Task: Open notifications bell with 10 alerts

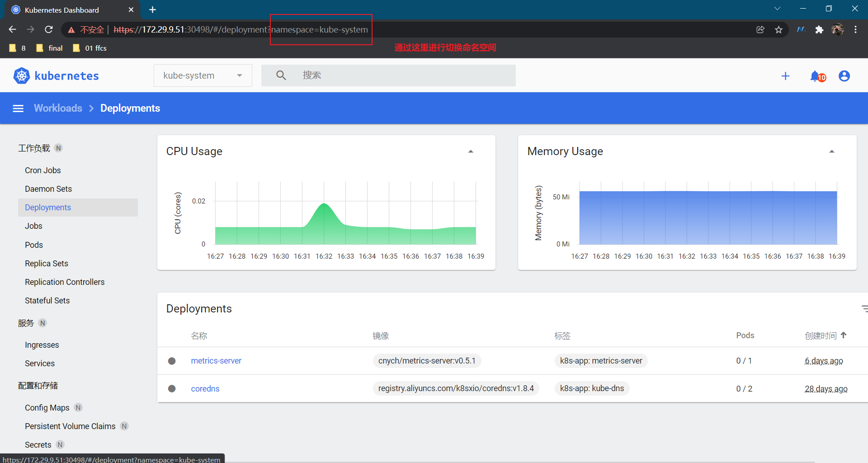Action: click(817, 76)
